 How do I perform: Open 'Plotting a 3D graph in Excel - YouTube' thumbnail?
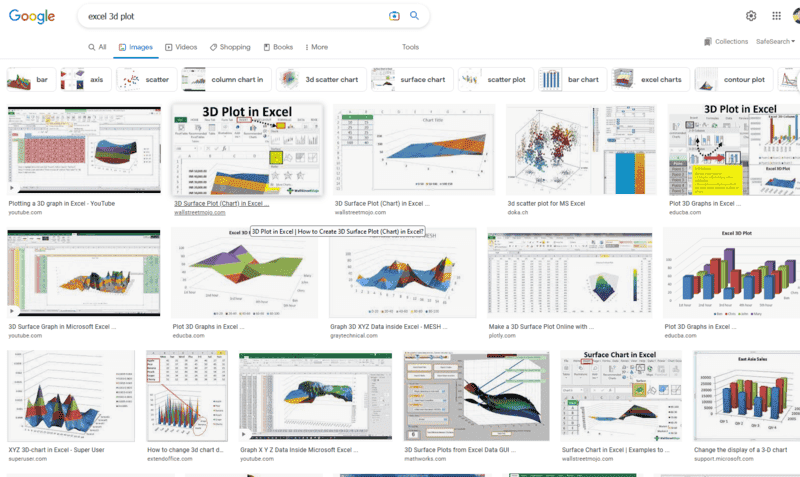(x=84, y=150)
